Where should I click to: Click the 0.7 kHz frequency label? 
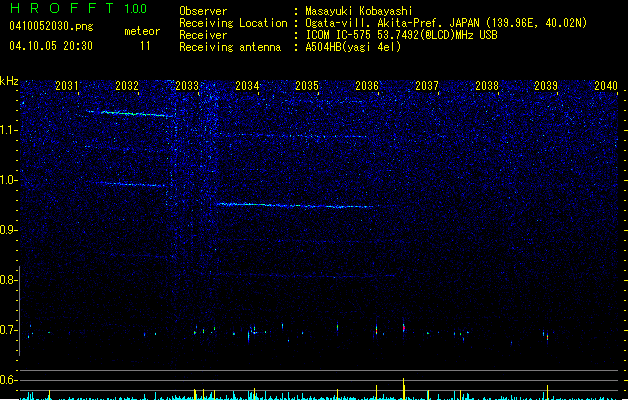point(8,330)
